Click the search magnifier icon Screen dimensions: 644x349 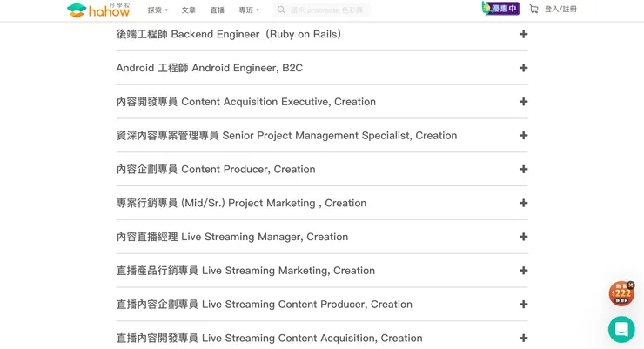[281, 10]
